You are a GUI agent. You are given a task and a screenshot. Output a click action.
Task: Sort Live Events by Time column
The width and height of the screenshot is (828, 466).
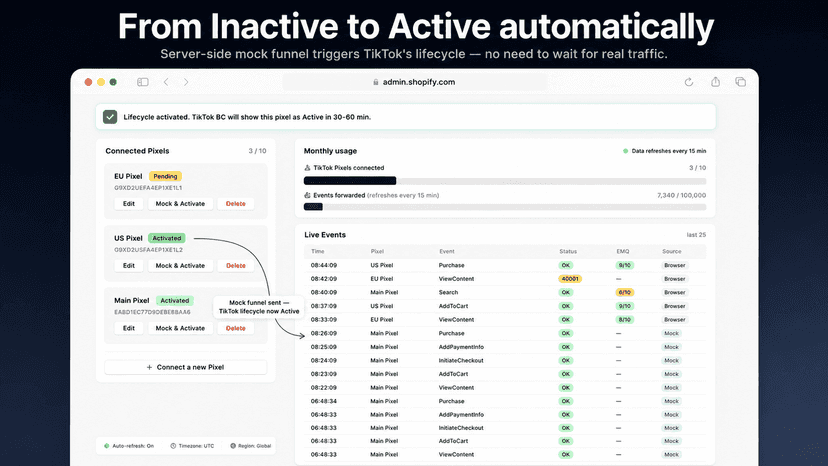(x=317, y=251)
